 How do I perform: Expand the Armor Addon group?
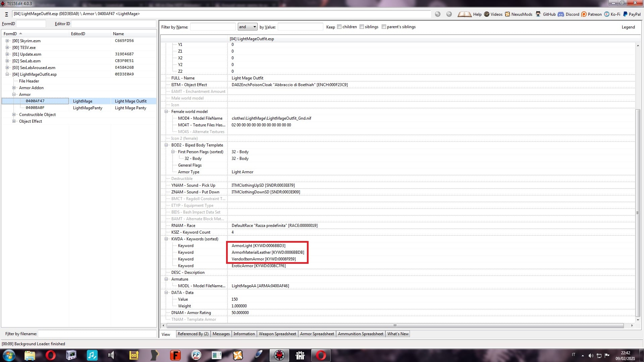pos(14,88)
